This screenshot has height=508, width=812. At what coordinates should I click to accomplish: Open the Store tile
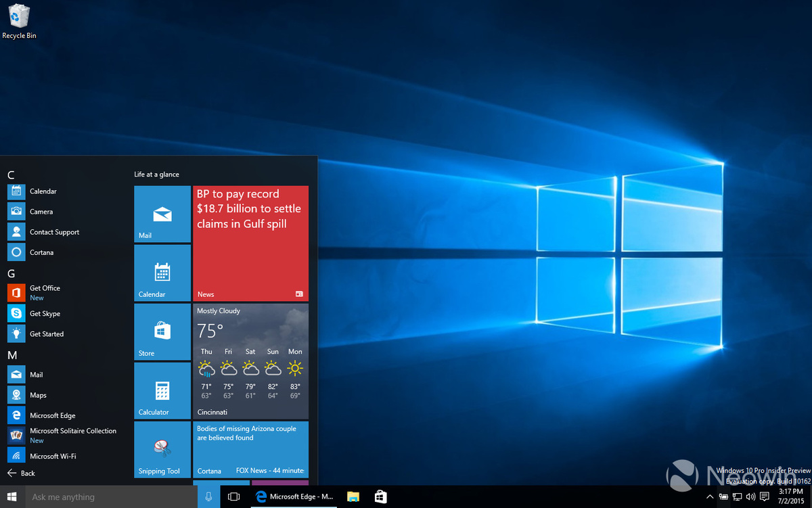162,331
